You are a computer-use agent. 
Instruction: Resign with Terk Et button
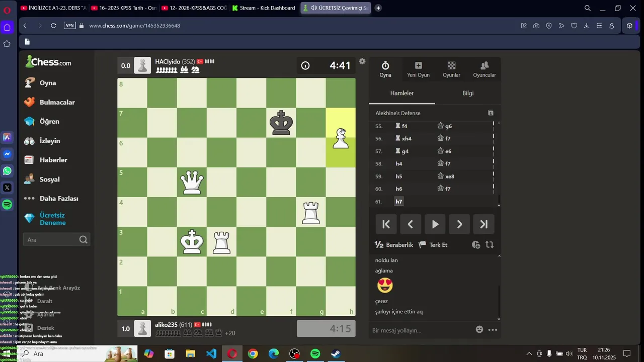[433, 245]
